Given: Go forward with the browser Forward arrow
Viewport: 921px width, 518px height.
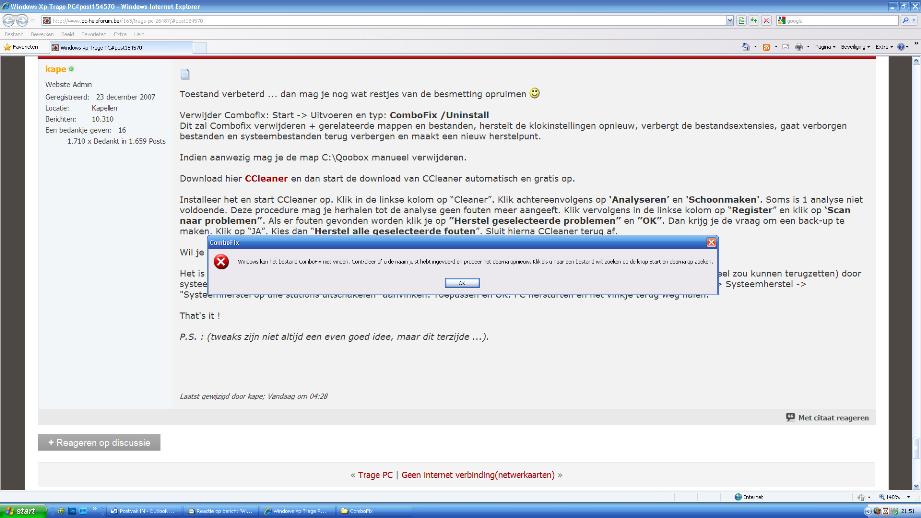Looking at the screenshot, I should (22, 21).
